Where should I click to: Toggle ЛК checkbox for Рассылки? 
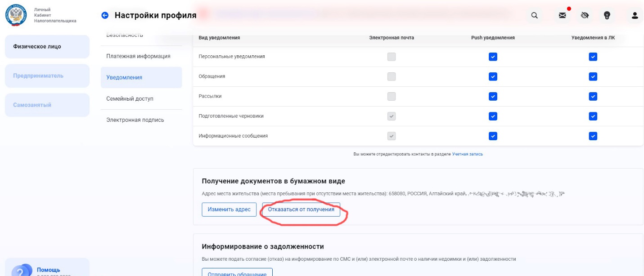[593, 96]
